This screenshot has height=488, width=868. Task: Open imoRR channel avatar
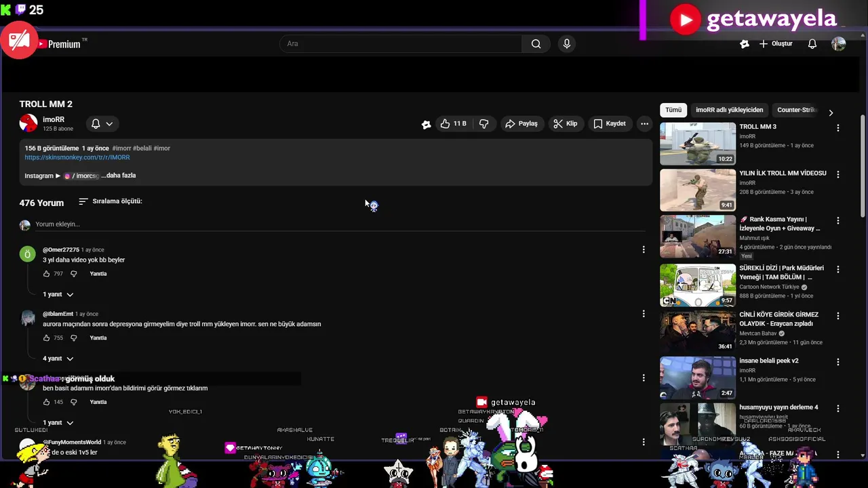point(28,123)
